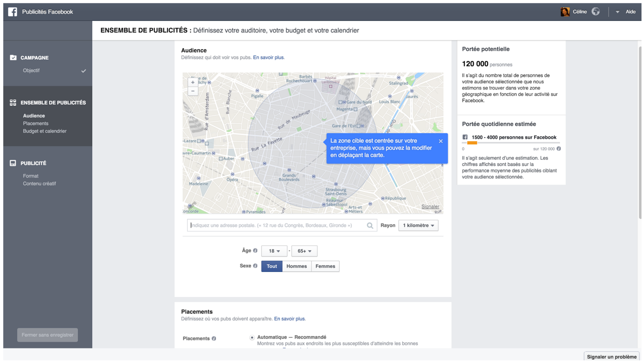Click the Campagne checkmark icon
644x362 pixels.
coord(13,58)
